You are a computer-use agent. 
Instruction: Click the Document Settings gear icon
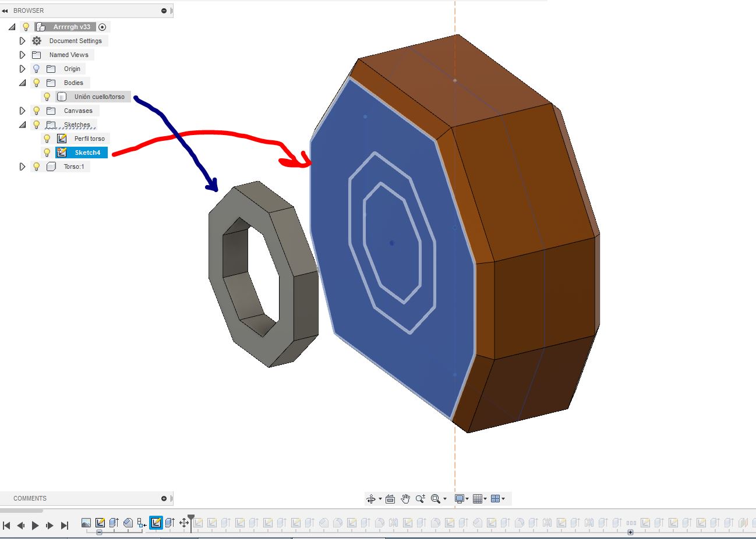click(37, 41)
